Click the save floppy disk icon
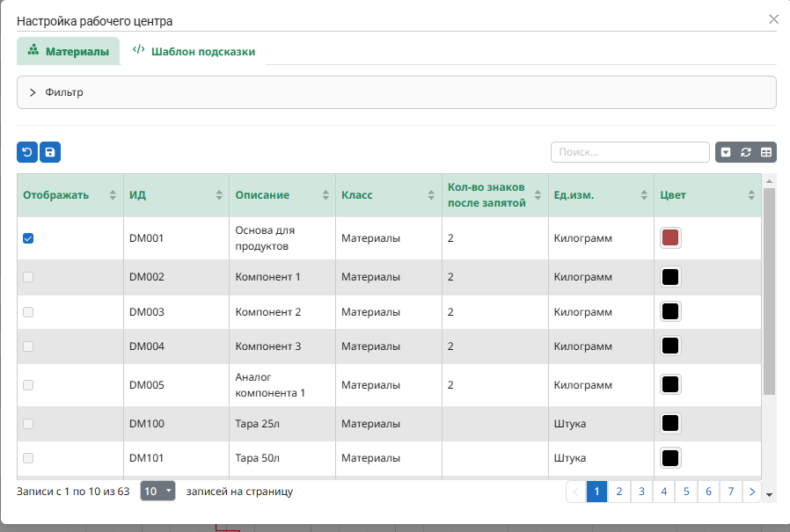The image size is (790, 532). coord(50,152)
